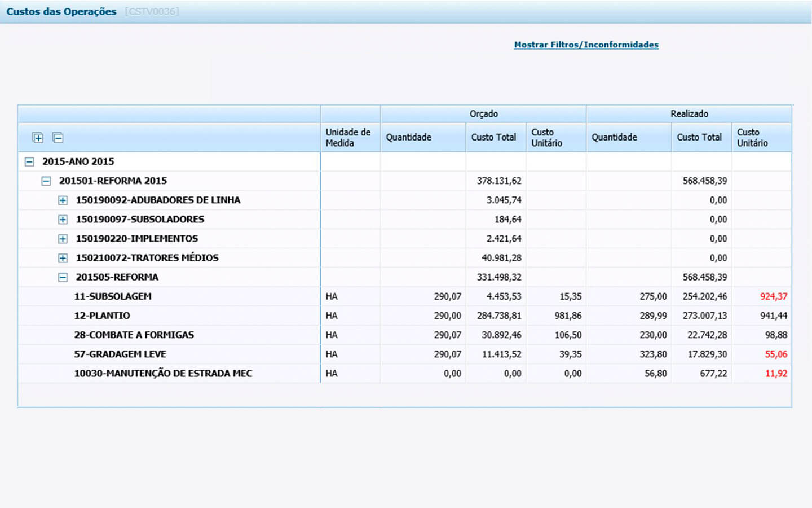Click the expand all rows icon
812x508 pixels.
pyautogui.click(x=38, y=138)
